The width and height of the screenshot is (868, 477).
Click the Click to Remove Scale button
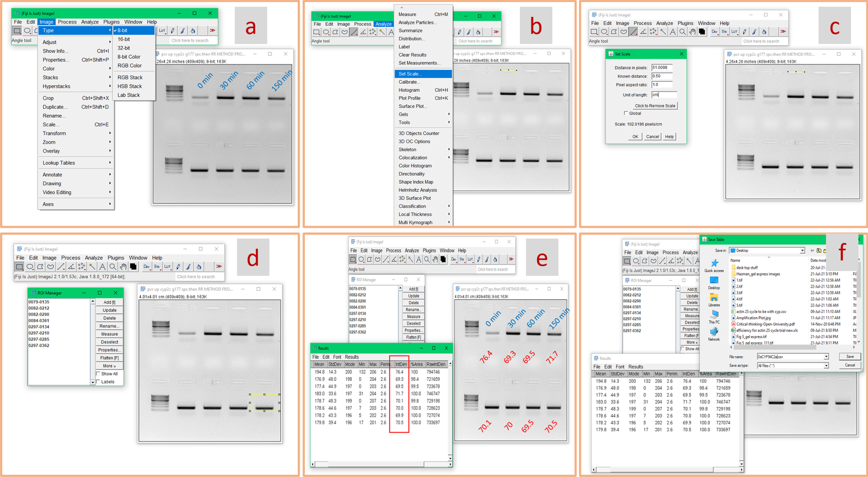[655, 106]
